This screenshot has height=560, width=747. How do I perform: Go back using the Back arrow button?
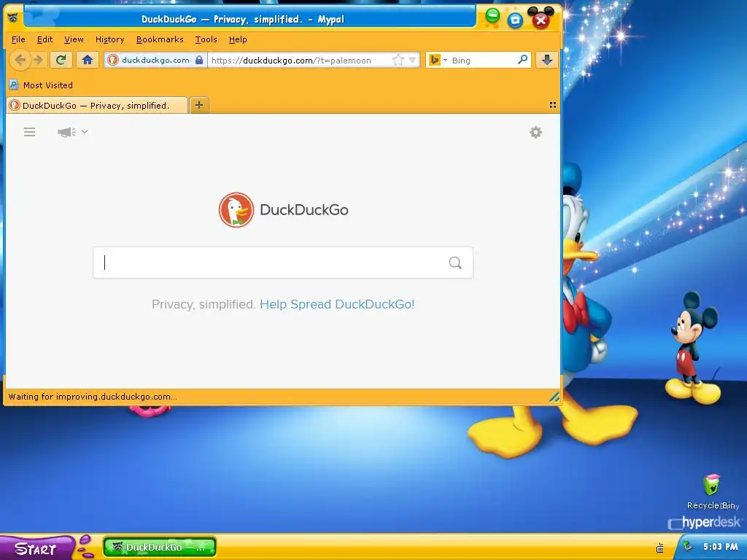pyautogui.click(x=20, y=60)
